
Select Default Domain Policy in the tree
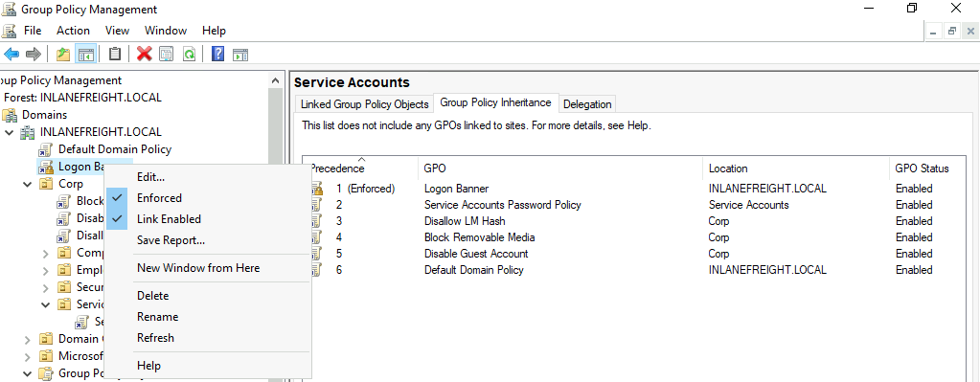114,149
